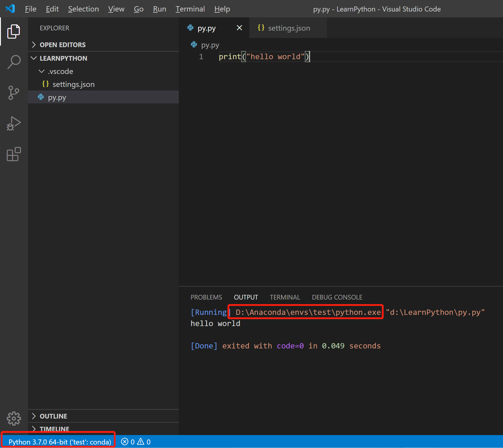Open the Go menu

coord(139,9)
